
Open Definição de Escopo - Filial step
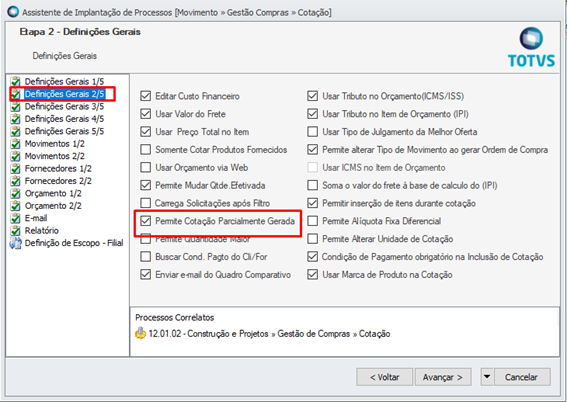click(x=74, y=243)
